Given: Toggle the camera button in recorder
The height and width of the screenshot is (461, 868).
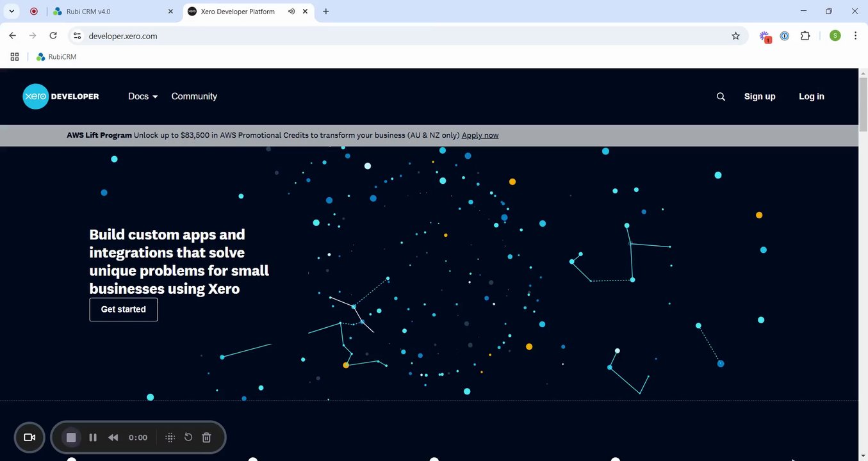Looking at the screenshot, I should (x=29, y=437).
